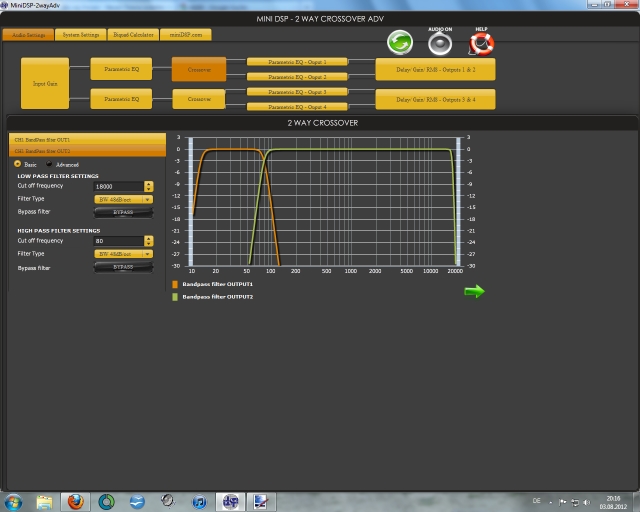Click the Bandpass filter OUTPUT2 legend label
The height and width of the screenshot is (512, 640).
coord(218,297)
